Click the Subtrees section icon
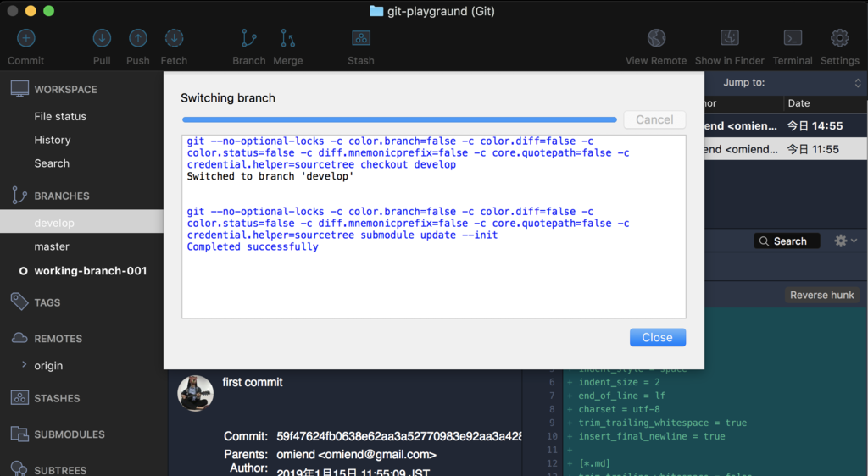Viewport: 868px width, 476px height. (19, 469)
